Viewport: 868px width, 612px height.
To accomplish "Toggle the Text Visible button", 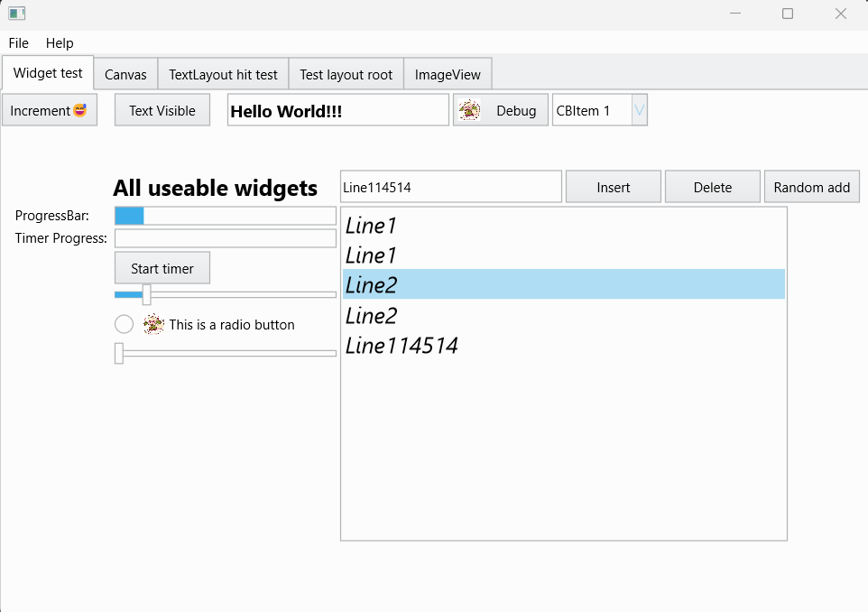I will [162, 109].
